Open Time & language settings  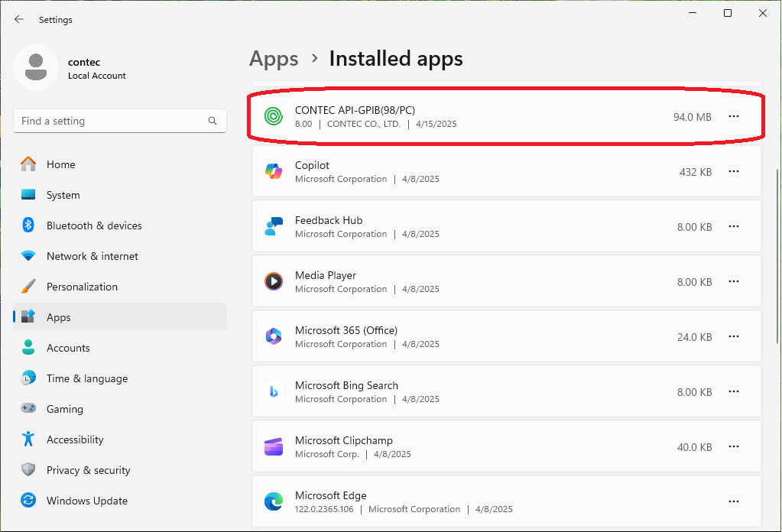(x=120, y=378)
